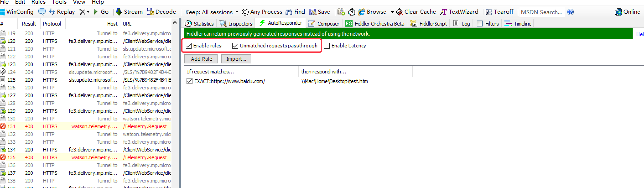This screenshot has height=188, width=644.
Task: Toggle the Enable rules checkbox
Action: (189, 46)
